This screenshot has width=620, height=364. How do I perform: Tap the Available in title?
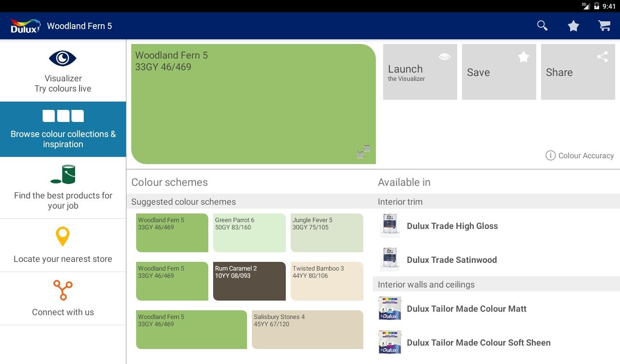click(x=404, y=182)
